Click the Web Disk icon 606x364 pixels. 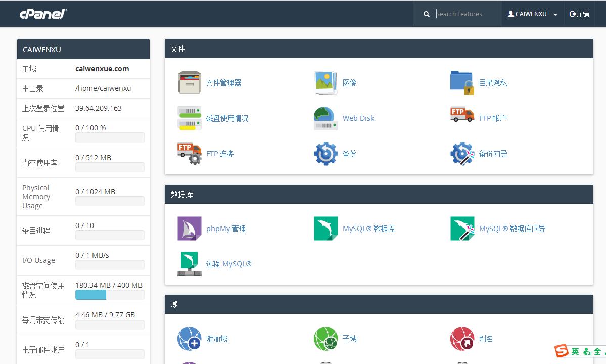(x=325, y=118)
